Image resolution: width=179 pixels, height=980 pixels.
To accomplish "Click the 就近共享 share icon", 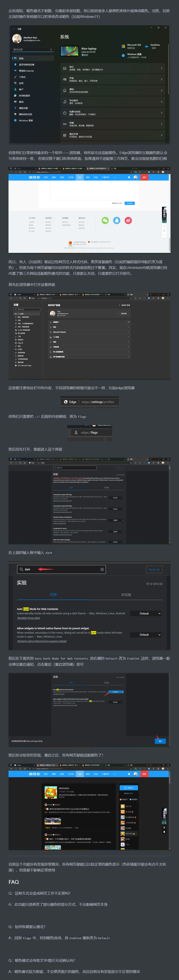I will point(64,135).
